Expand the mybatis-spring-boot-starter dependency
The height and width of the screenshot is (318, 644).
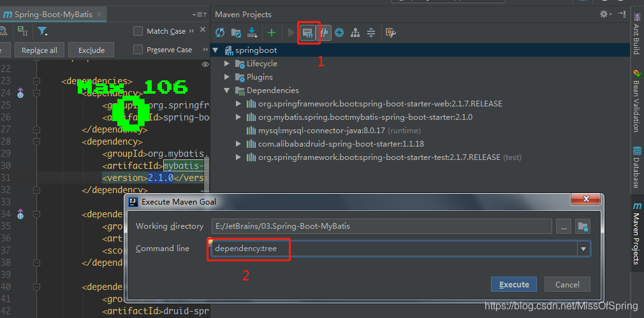coord(238,117)
